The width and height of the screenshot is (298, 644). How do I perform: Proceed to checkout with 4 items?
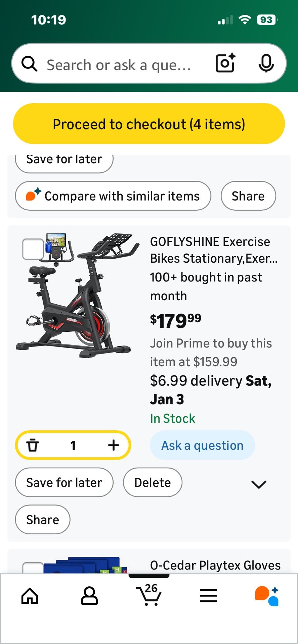pyautogui.click(x=149, y=124)
